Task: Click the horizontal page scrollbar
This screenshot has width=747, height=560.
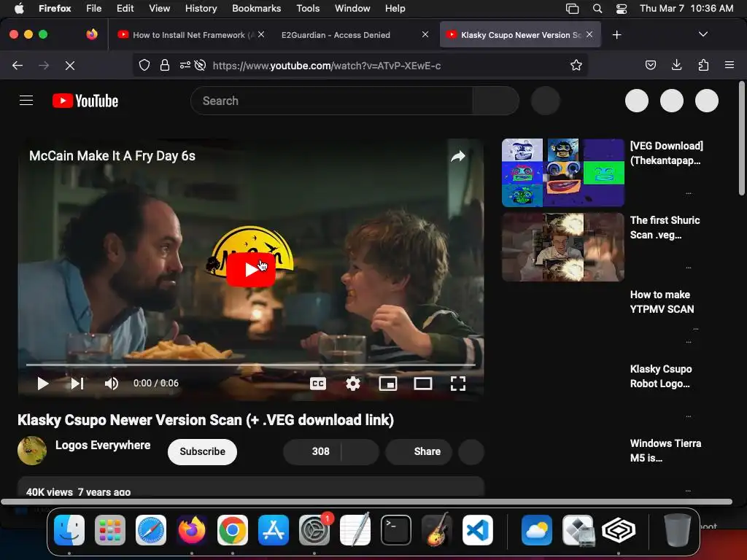Action: coord(366,502)
